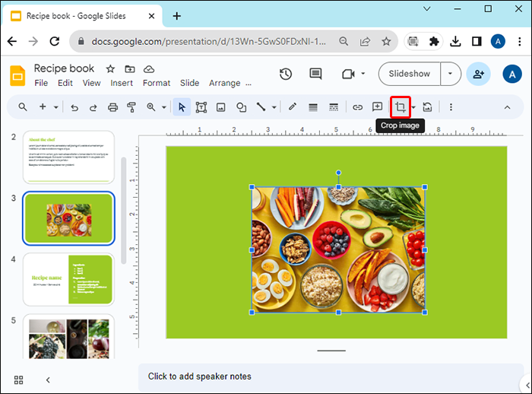Open a new browser tab
Image resolution: width=532 pixels, height=394 pixels.
pos(177,16)
